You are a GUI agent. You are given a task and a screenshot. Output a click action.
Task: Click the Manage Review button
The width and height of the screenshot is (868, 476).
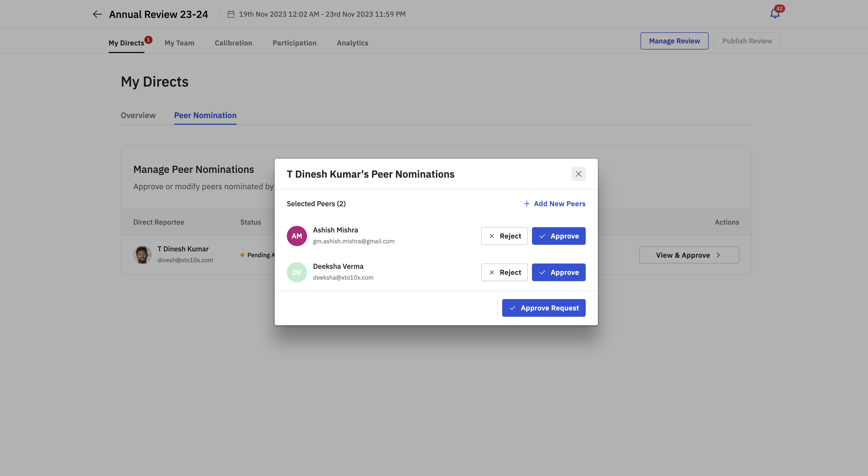pyautogui.click(x=674, y=41)
